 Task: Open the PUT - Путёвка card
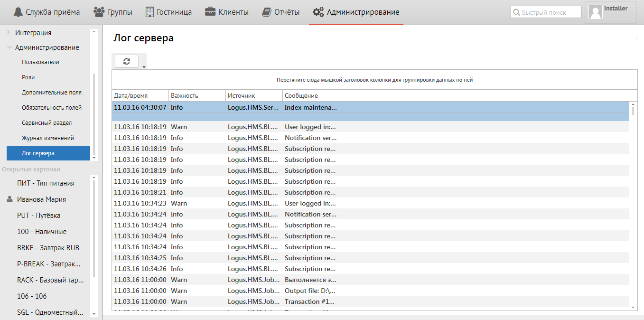pyautogui.click(x=38, y=216)
